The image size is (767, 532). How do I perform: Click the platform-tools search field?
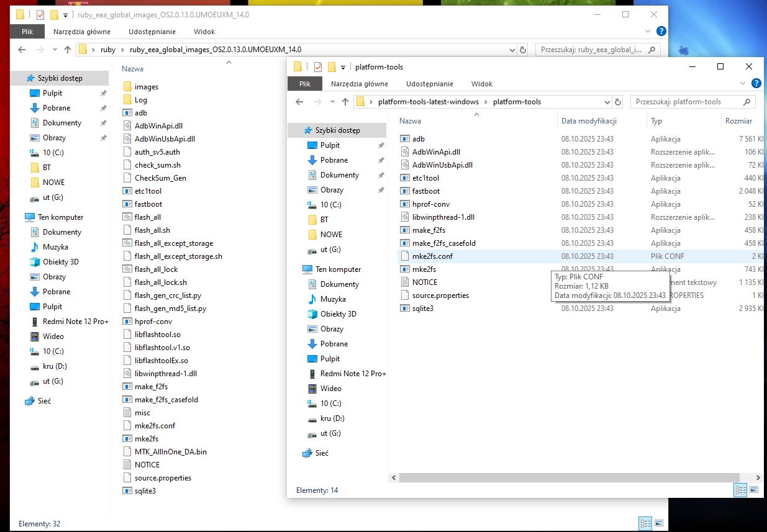689,102
